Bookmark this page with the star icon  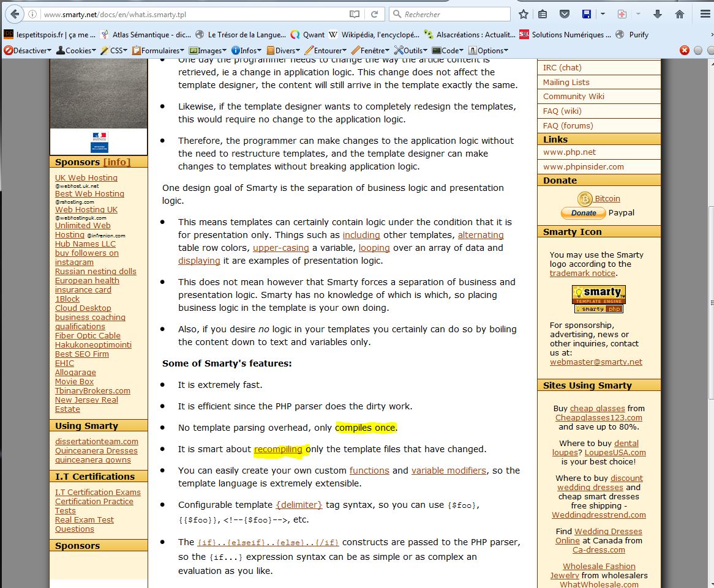pos(524,14)
